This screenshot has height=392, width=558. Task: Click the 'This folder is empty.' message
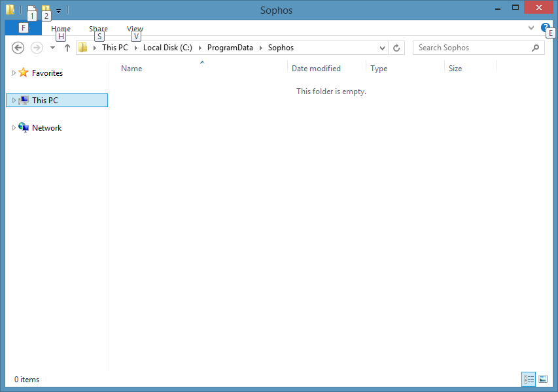tap(331, 91)
